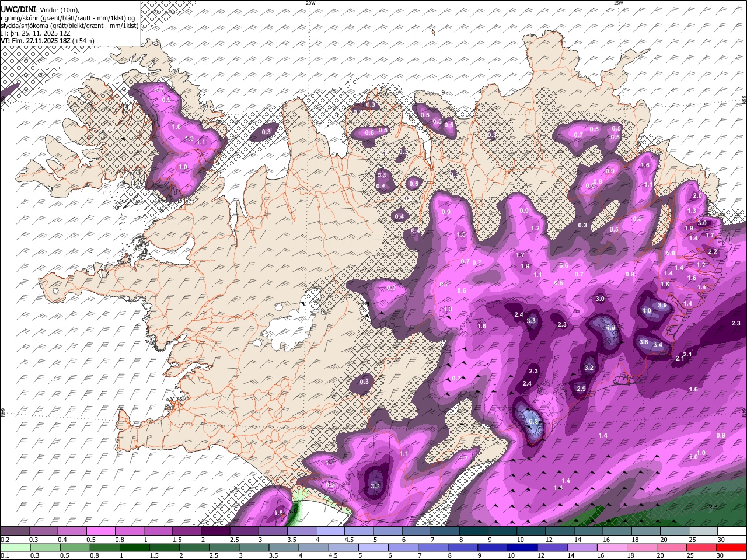Viewport: 747px width, 560px height.
Task: Click the 30 label in the upper legend row
Action: (x=721, y=540)
